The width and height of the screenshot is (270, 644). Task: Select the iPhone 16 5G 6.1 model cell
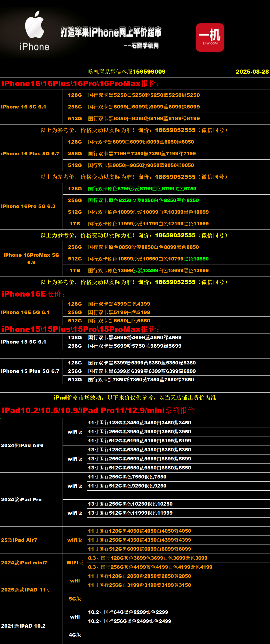[24, 107]
